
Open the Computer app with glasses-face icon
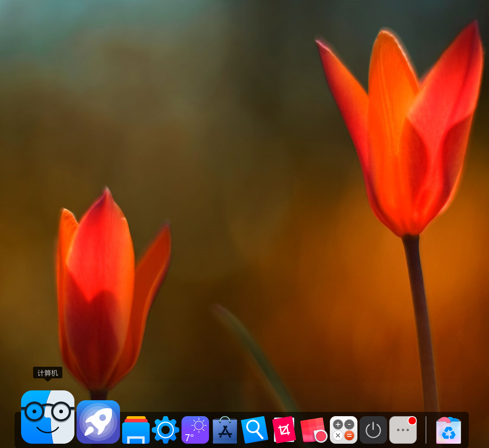point(47,417)
